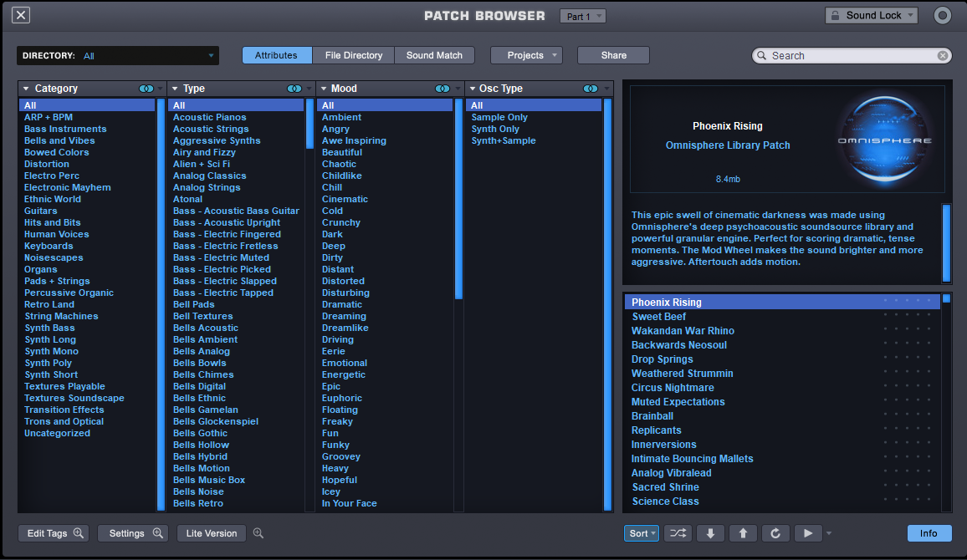Viewport: 967px width, 560px height.
Task: Open the Info panel
Action: pyautogui.click(x=929, y=533)
